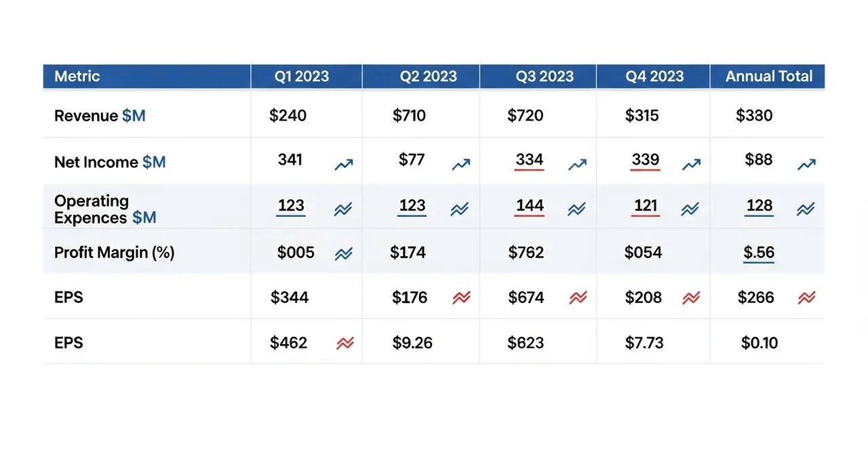The image size is (868, 473).
Task: Click the blue trend icon in Profit Margin Q1
Action: [x=344, y=254]
